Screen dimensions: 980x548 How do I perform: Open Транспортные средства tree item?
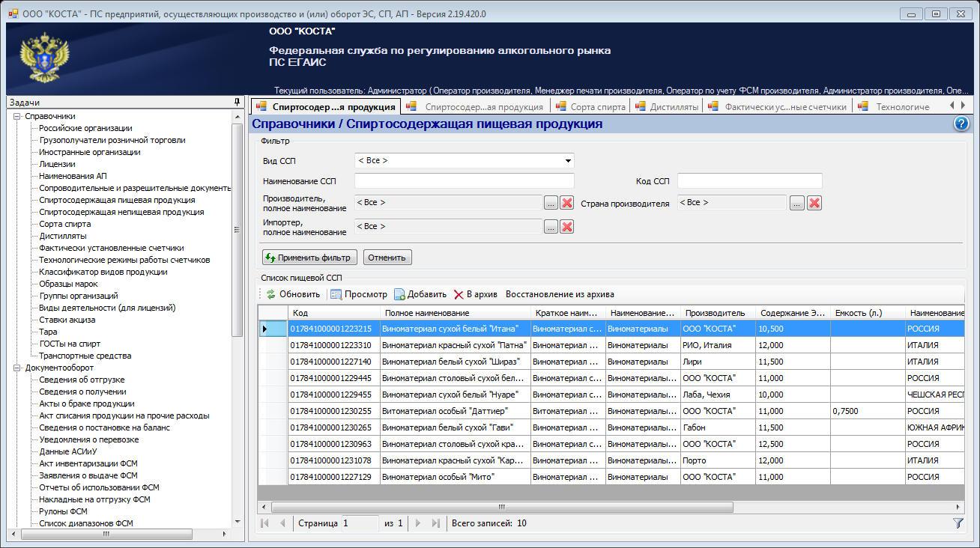[85, 356]
